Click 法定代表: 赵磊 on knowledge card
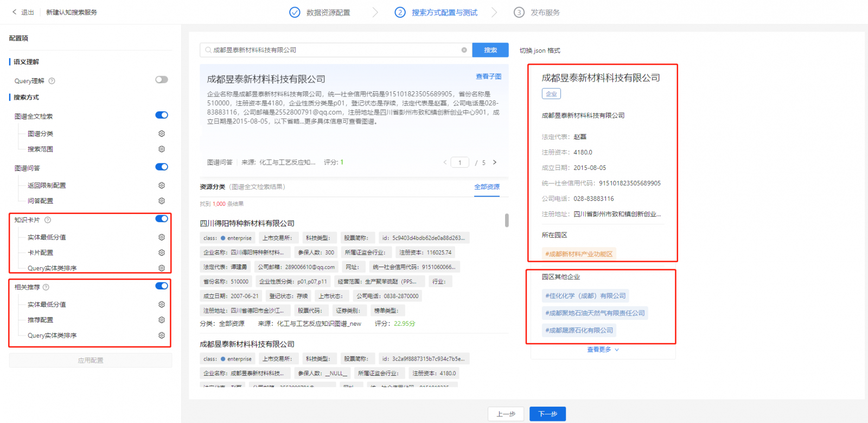The image size is (868, 423). (564, 137)
